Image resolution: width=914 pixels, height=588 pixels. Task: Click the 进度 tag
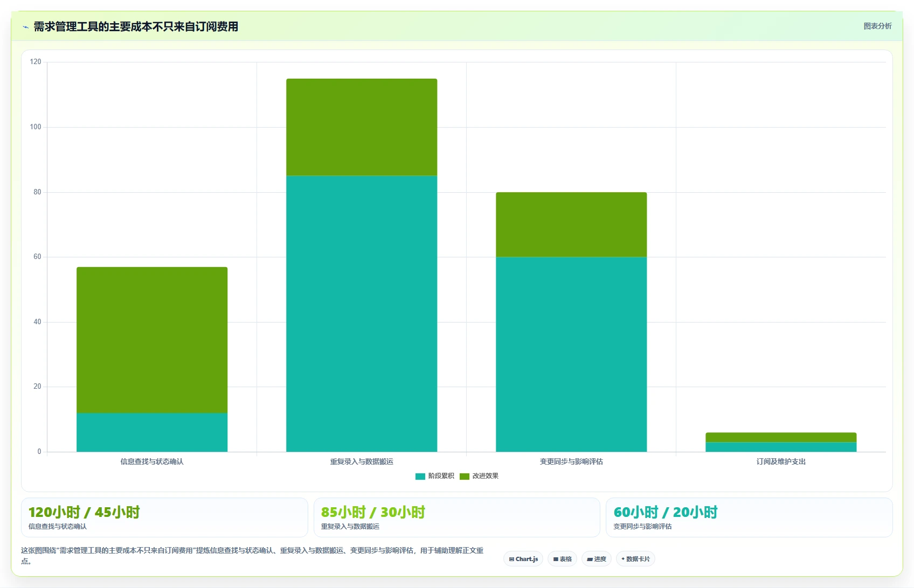pyautogui.click(x=597, y=559)
